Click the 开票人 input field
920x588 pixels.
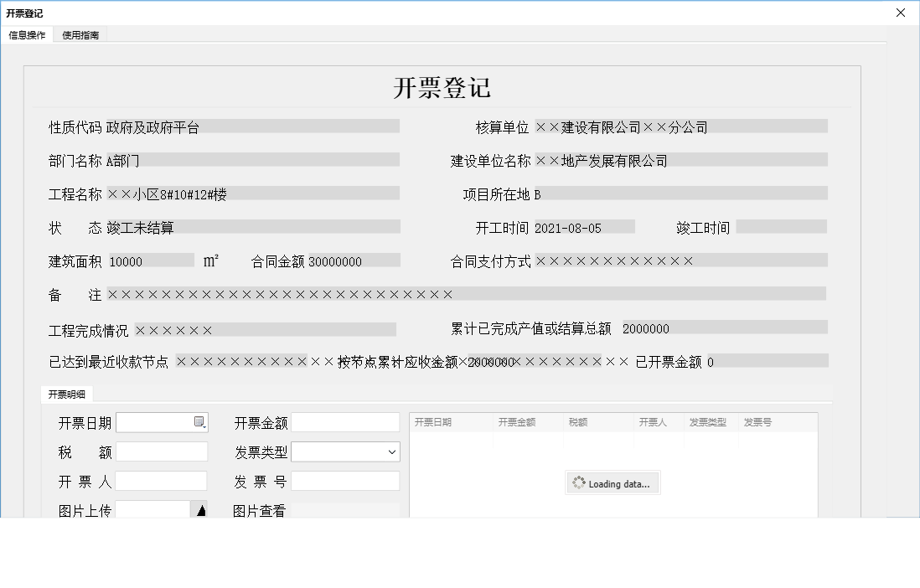click(162, 480)
